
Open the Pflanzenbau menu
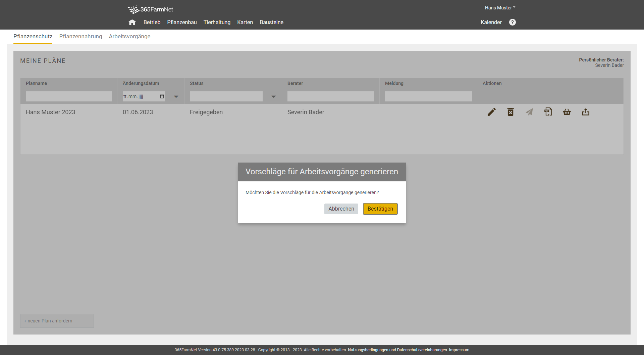click(182, 23)
